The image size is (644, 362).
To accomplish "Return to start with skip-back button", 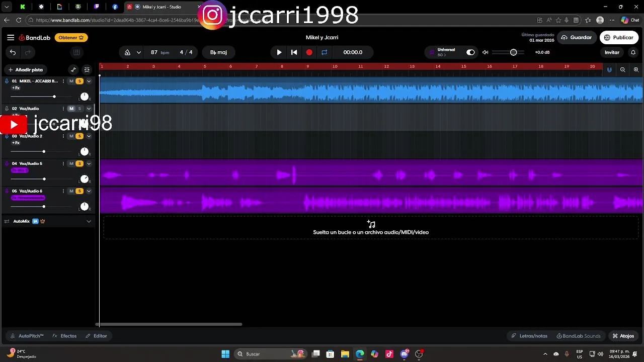I will (x=294, y=52).
